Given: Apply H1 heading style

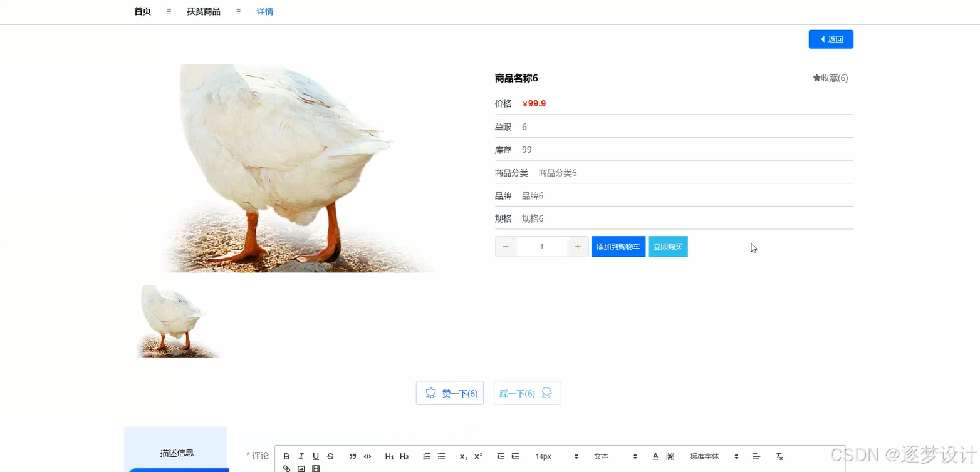Looking at the screenshot, I should click(x=389, y=456).
